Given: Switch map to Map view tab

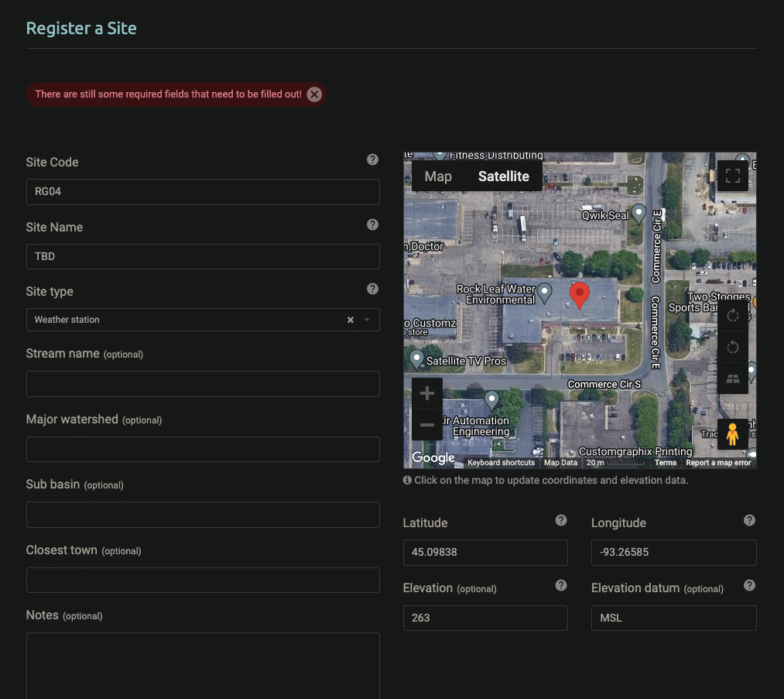Looking at the screenshot, I should [x=438, y=176].
